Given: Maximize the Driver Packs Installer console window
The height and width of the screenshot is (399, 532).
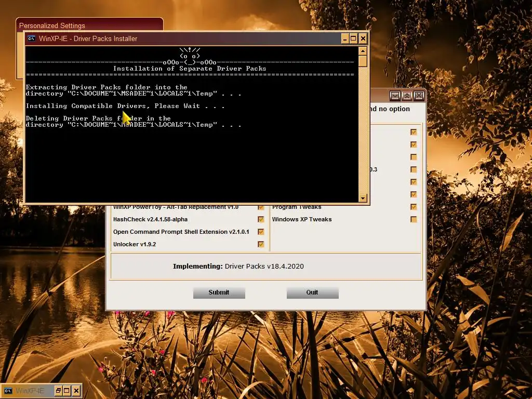Looking at the screenshot, I should pos(353,38).
